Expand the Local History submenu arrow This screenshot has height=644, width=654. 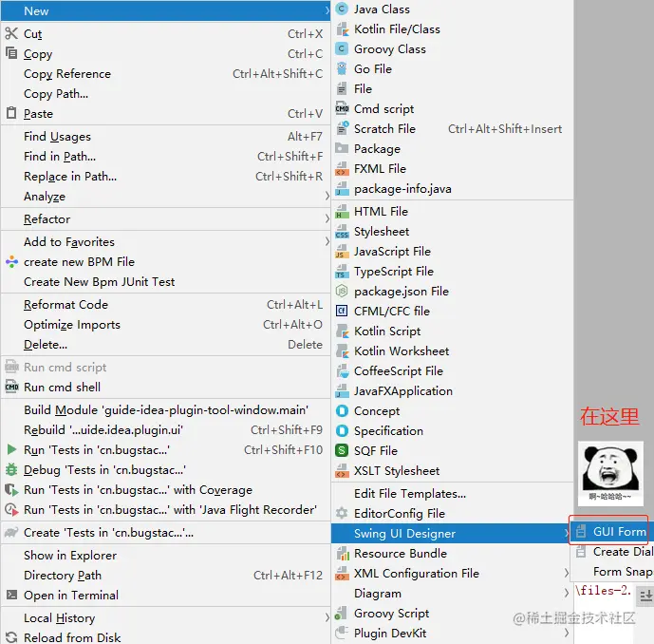tap(327, 617)
